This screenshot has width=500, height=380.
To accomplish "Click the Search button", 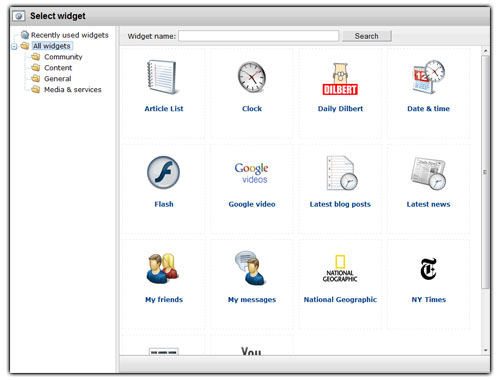I will tap(367, 36).
